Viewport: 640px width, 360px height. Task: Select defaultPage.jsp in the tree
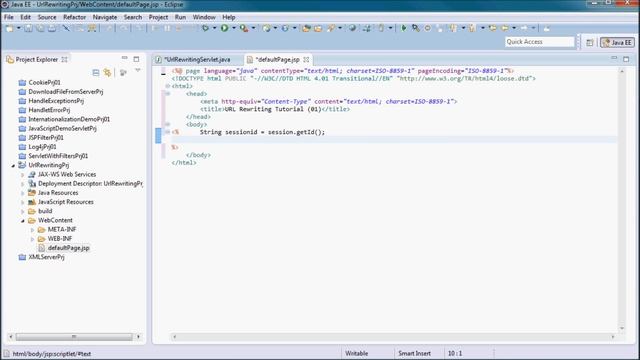68,248
